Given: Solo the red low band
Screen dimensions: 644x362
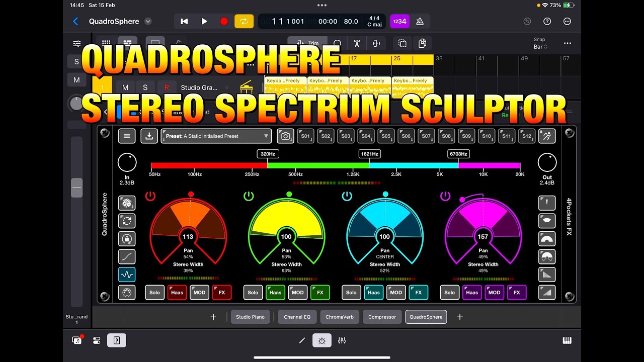Looking at the screenshot, I should (154, 293).
